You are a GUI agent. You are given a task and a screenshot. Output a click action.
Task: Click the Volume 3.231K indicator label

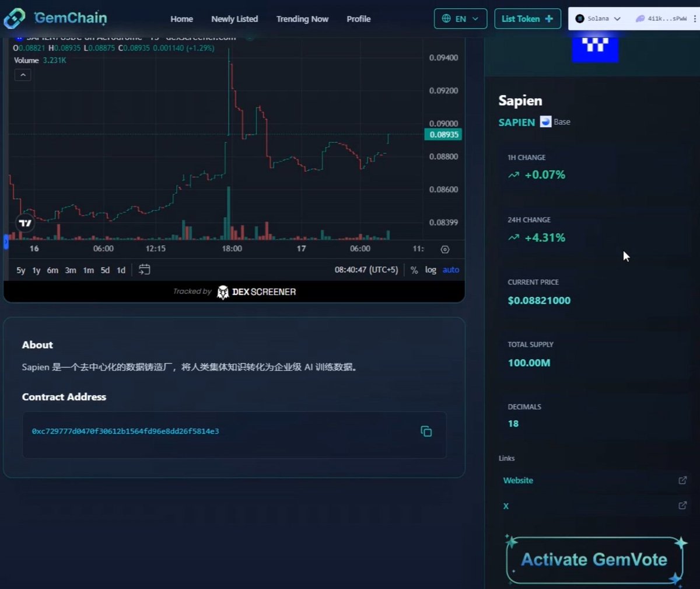tap(40, 60)
